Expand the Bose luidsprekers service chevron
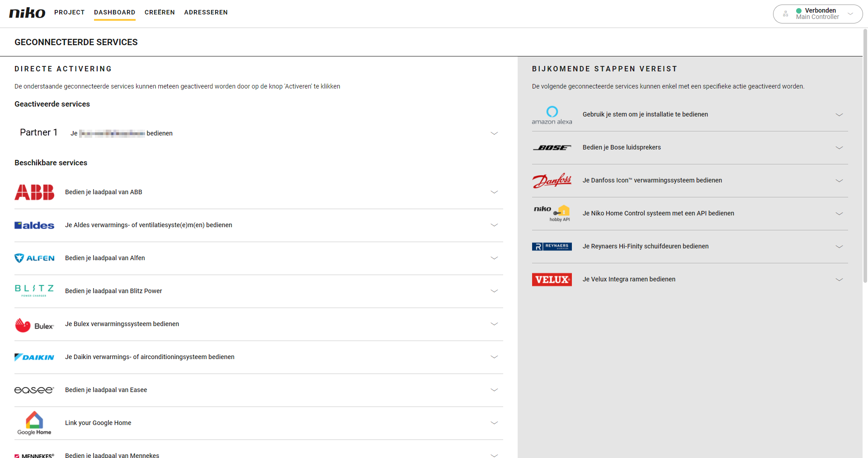Image resolution: width=868 pixels, height=458 pixels. [x=839, y=148]
